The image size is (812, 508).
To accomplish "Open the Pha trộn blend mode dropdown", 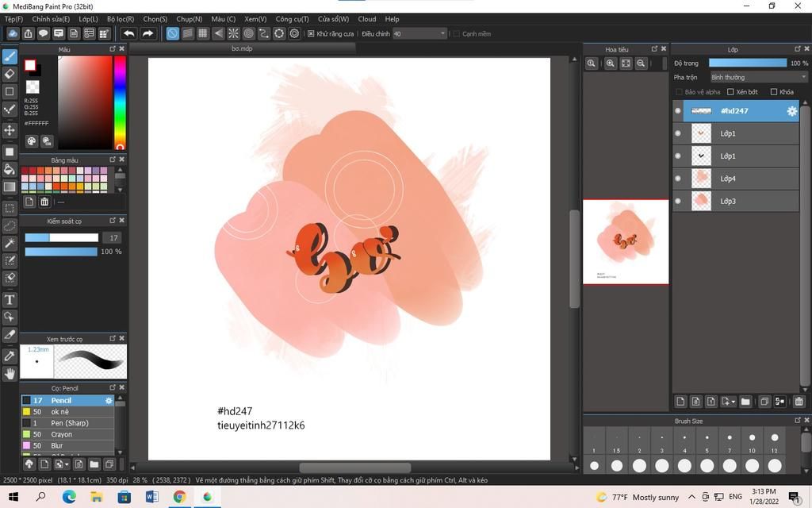I will (759, 77).
